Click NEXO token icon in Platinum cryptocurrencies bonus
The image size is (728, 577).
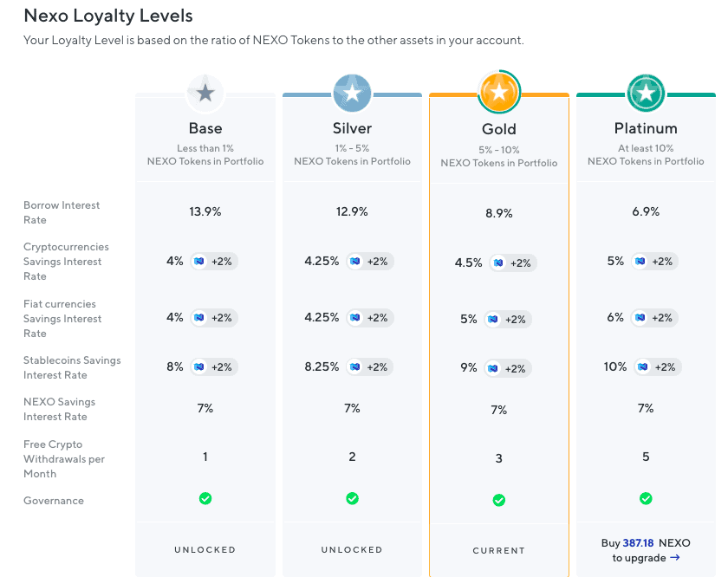(x=640, y=262)
